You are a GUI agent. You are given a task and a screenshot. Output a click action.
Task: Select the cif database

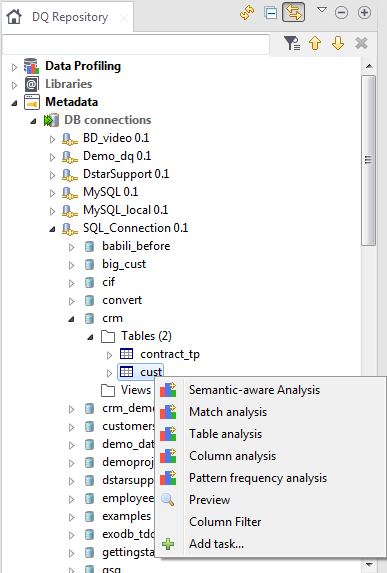click(109, 282)
